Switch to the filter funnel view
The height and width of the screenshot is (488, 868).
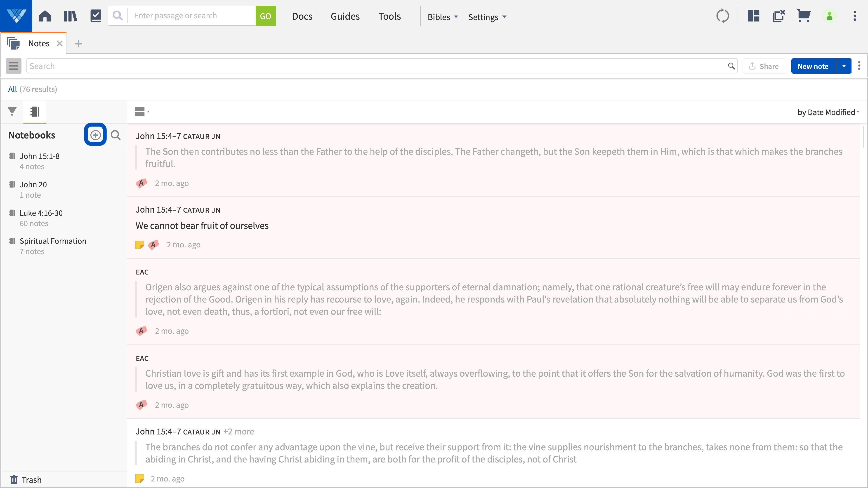tap(12, 111)
